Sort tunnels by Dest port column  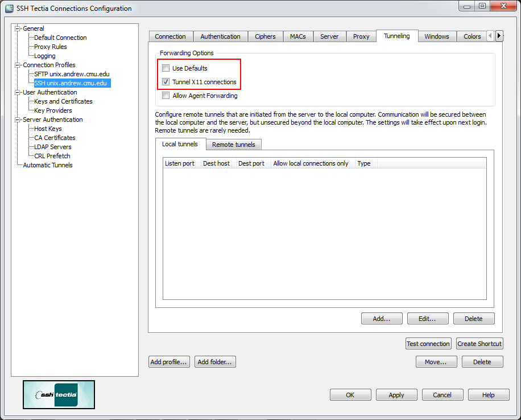(x=254, y=163)
